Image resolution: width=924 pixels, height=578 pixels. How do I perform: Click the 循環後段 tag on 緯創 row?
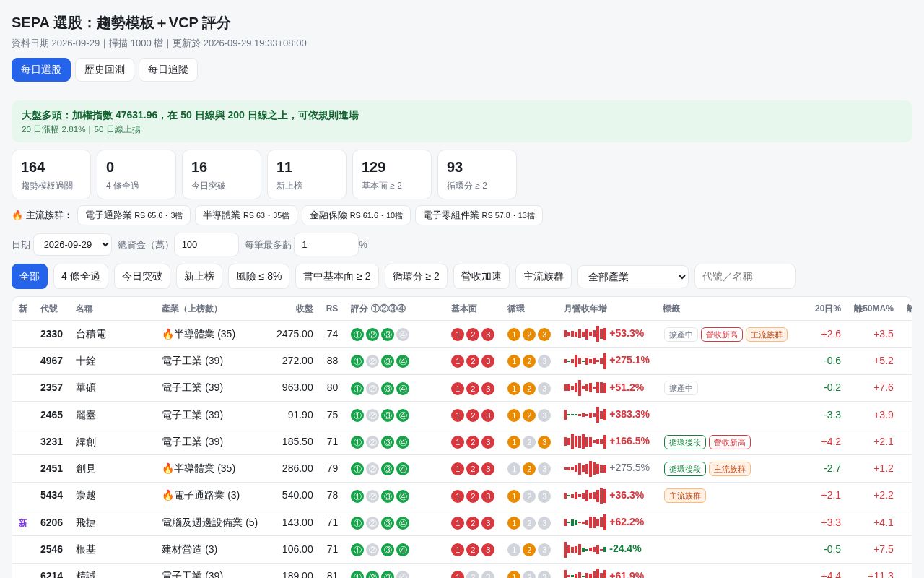click(685, 442)
